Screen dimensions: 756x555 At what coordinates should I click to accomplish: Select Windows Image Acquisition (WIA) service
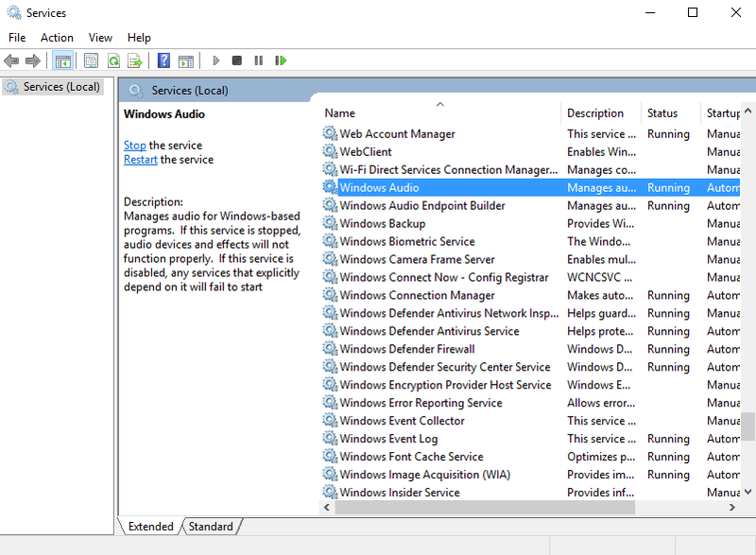[530, 474]
